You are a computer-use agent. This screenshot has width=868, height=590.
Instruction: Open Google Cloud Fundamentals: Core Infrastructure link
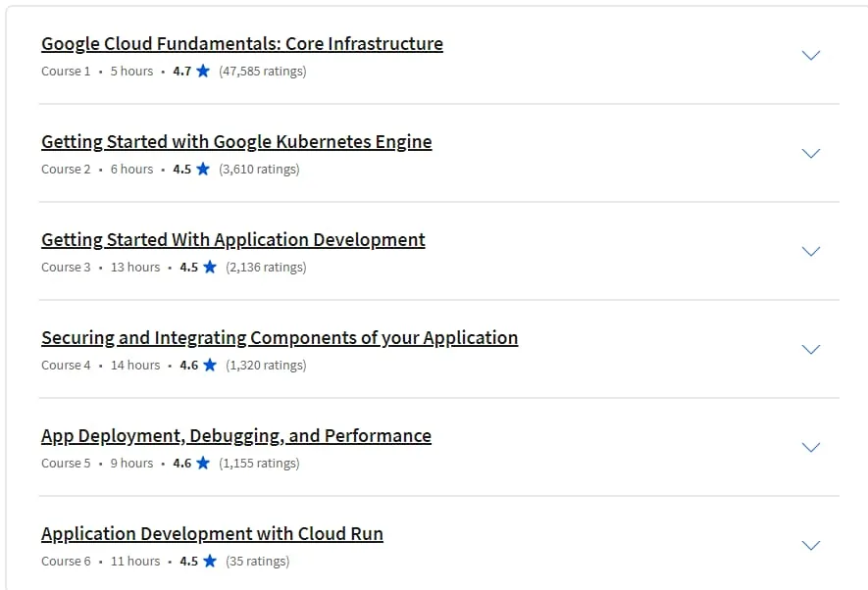tap(242, 44)
